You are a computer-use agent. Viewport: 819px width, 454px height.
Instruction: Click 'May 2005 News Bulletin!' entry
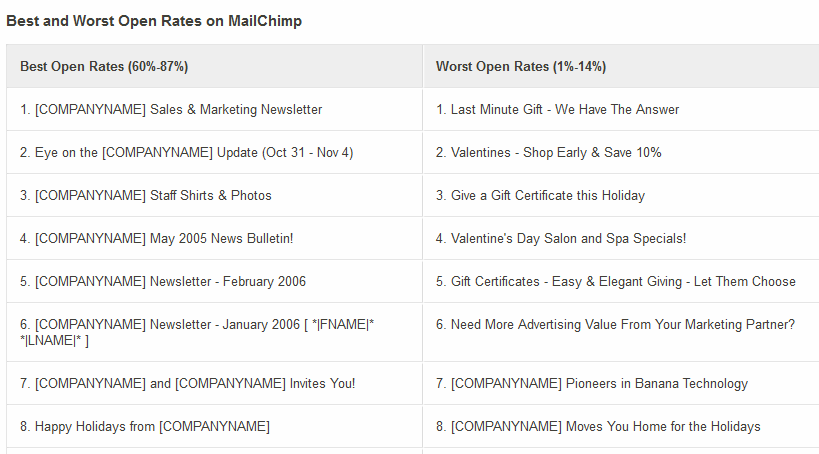(x=214, y=238)
